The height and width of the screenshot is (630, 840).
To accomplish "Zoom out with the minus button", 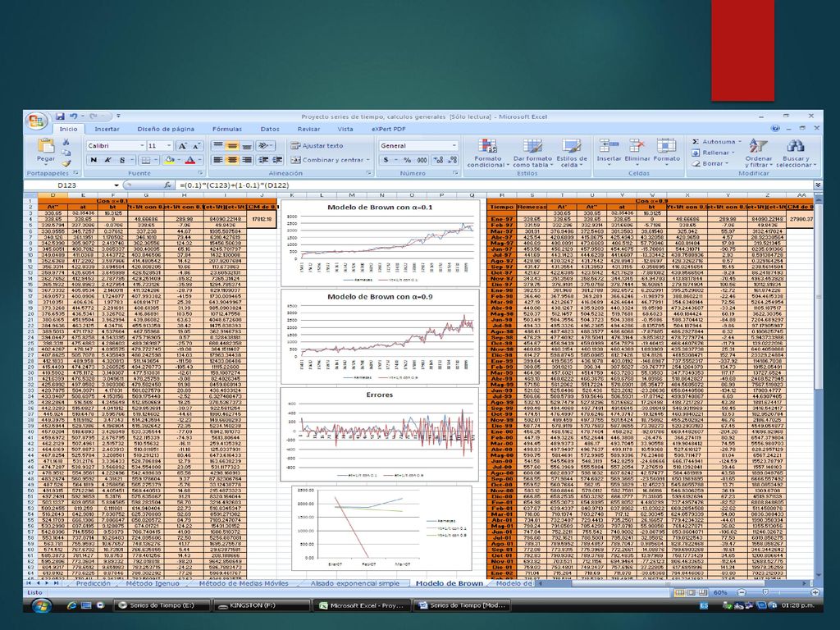I will click(x=742, y=592).
